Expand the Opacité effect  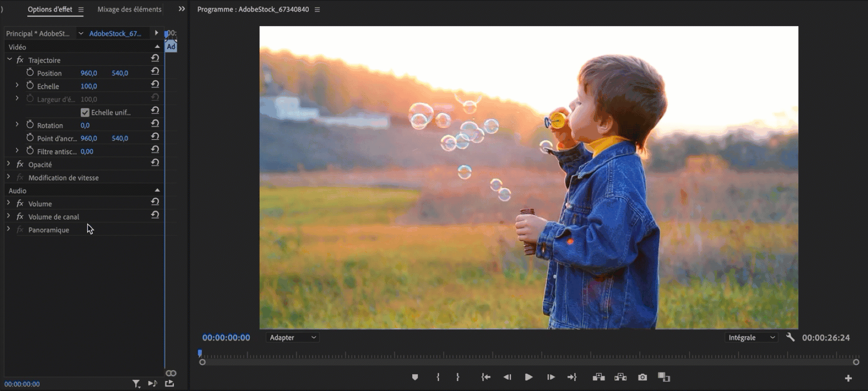(8, 164)
